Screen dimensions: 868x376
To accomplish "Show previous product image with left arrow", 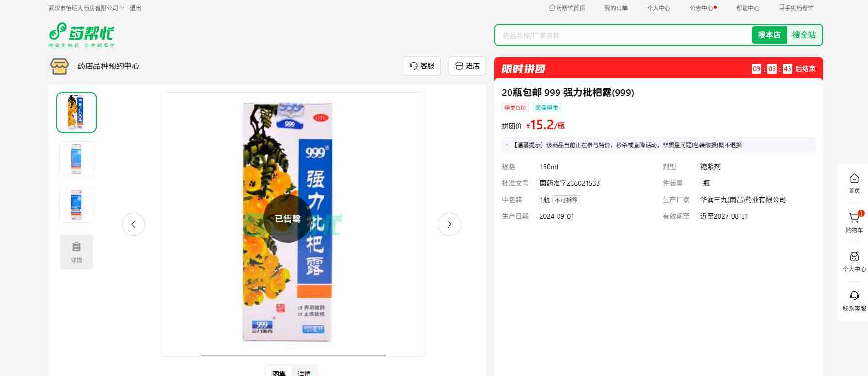I will (x=134, y=224).
